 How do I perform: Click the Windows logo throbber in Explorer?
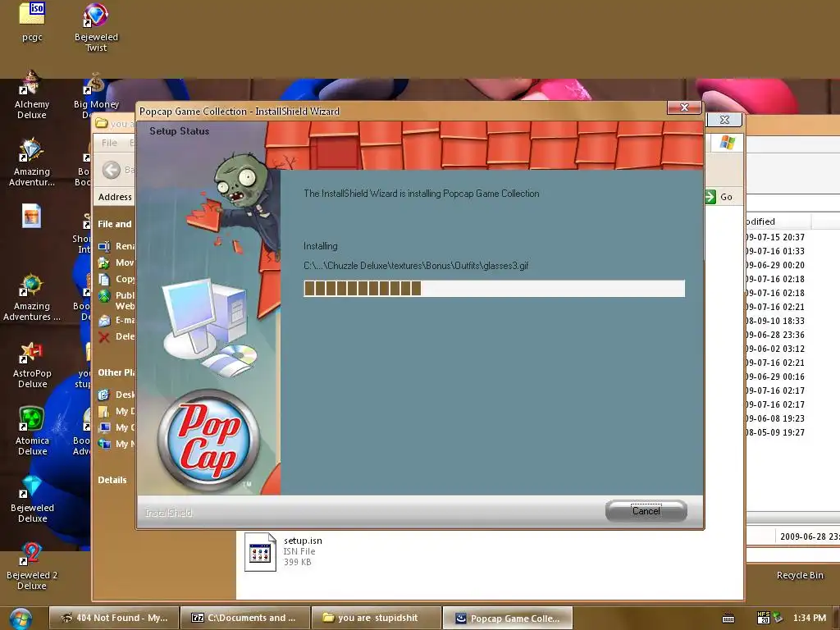coord(727,143)
